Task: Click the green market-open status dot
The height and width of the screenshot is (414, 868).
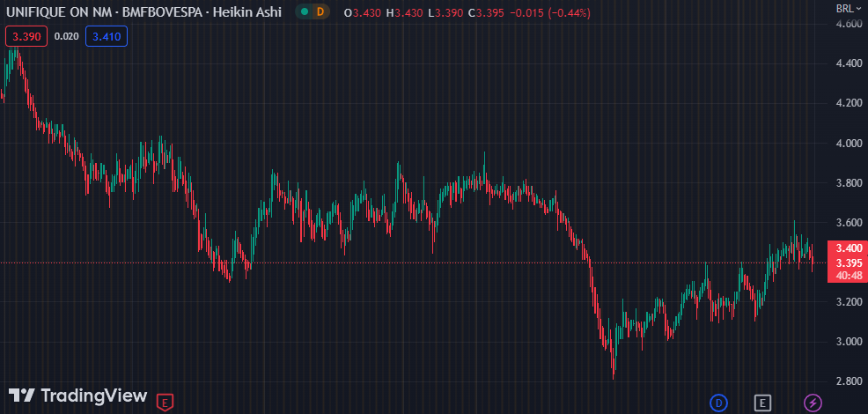Action: tap(304, 11)
